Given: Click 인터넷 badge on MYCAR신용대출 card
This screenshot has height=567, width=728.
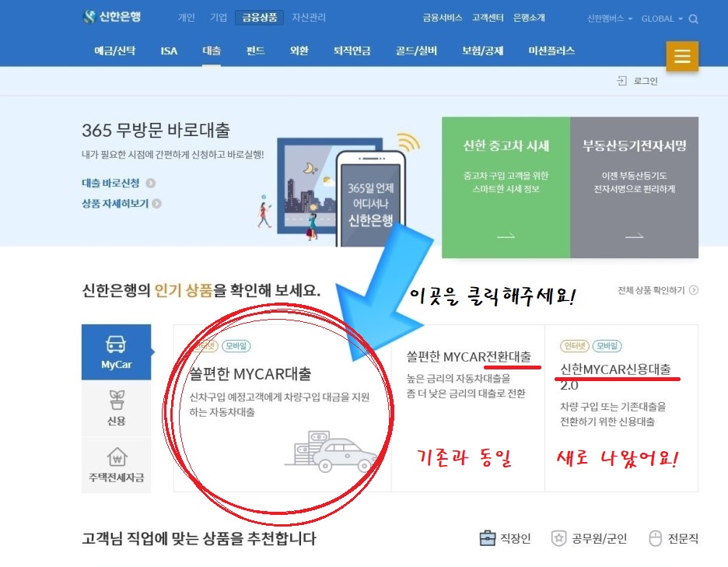Looking at the screenshot, I should tap(575, 346).
